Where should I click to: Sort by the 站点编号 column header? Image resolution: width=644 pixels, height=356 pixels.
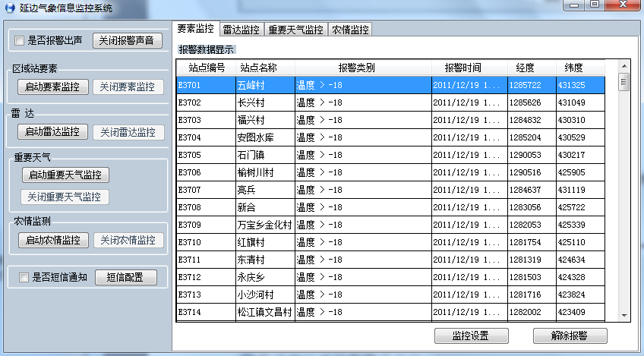(x=206, y=68)
